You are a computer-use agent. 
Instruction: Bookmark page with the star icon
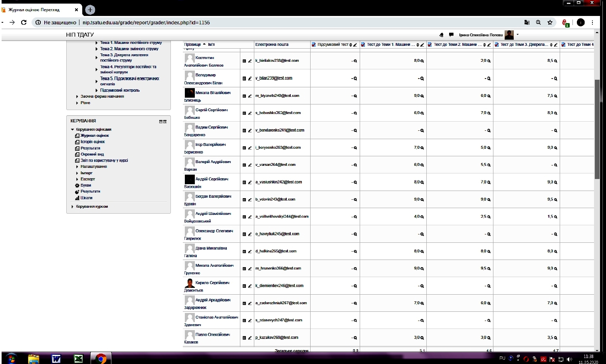(x=550, y=23)
